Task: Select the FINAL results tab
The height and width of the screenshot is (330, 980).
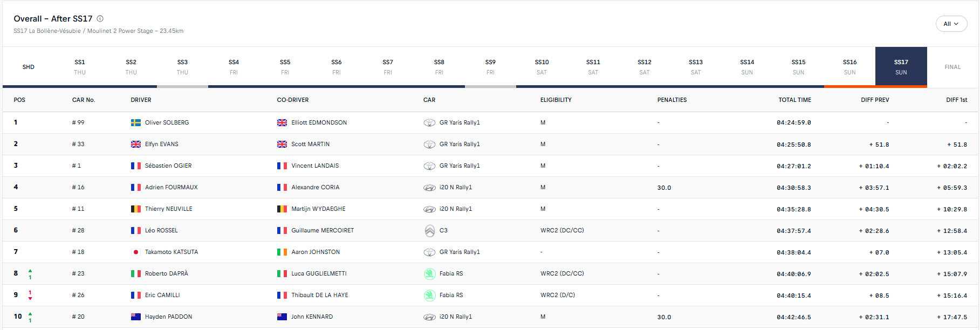Action: [x=952, y=67]
